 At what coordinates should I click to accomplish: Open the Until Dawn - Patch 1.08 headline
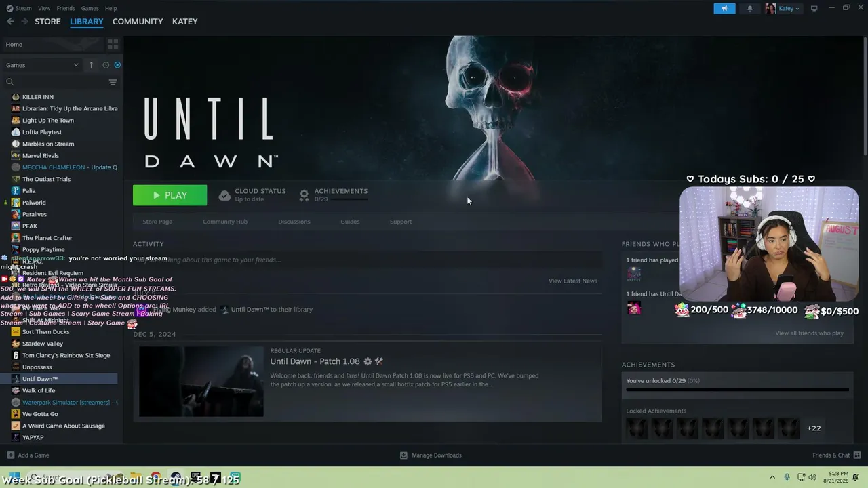pos(315,361)
